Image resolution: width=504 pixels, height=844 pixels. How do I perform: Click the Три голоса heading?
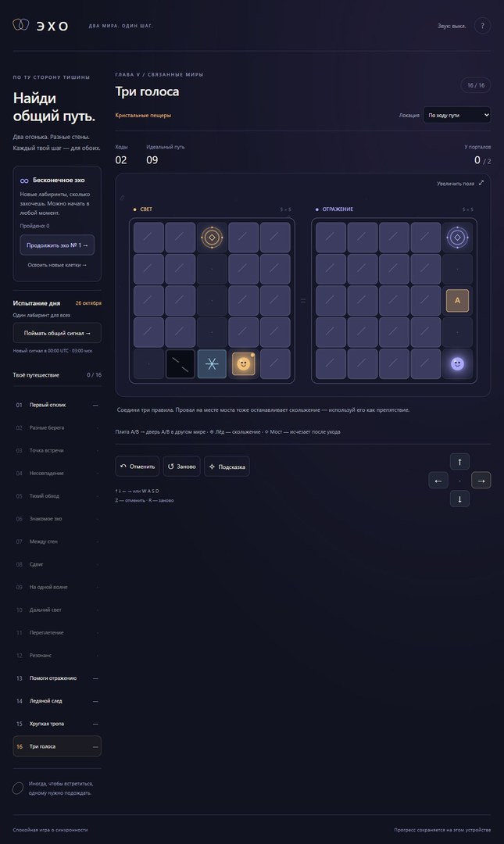pyautogui.click(x=147, y=91)
